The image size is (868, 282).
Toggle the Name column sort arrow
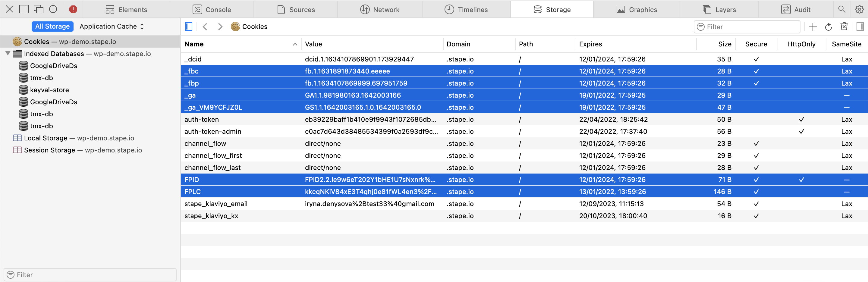click(x=295, y=44)
